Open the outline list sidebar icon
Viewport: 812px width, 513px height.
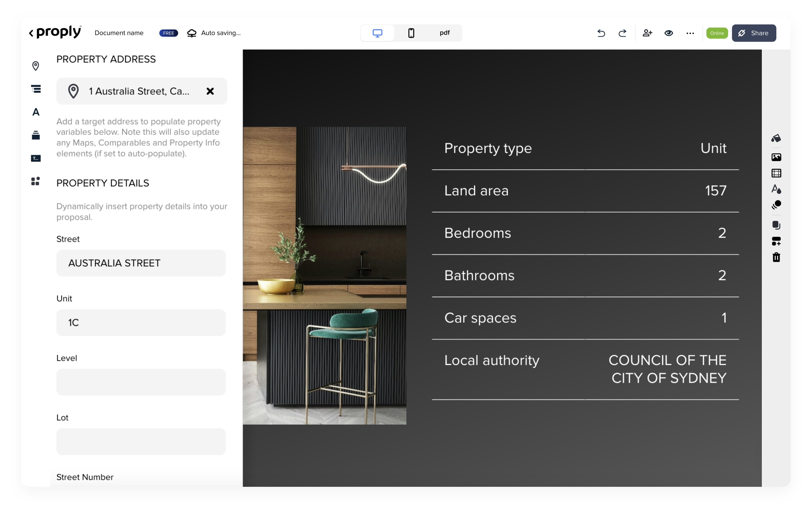pos(36,89)
